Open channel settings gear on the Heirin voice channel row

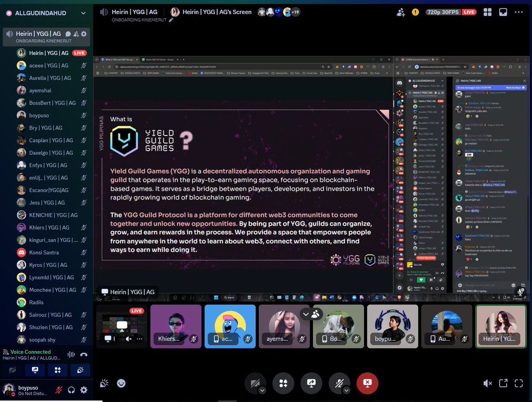coord(84,34)
